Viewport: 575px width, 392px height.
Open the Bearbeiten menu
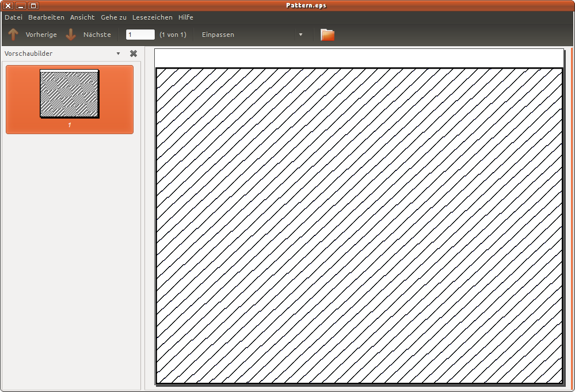click(46, 17)
